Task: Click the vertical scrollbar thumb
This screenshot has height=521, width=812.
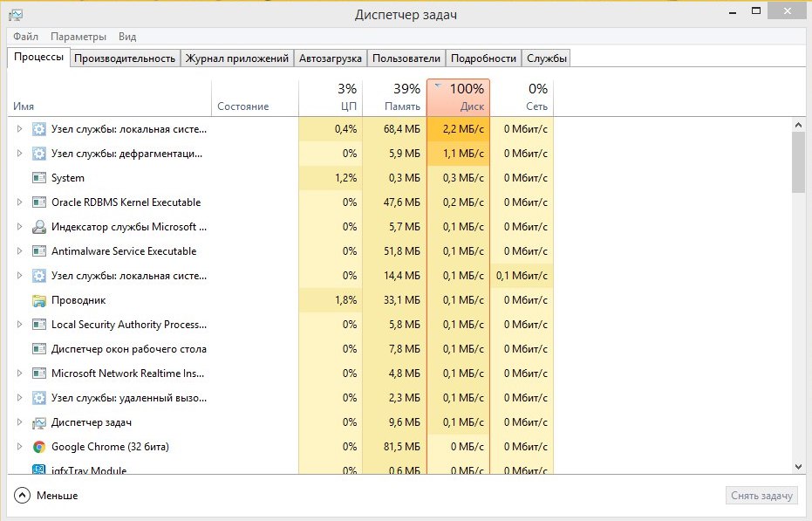Action: tap(798, 162)
